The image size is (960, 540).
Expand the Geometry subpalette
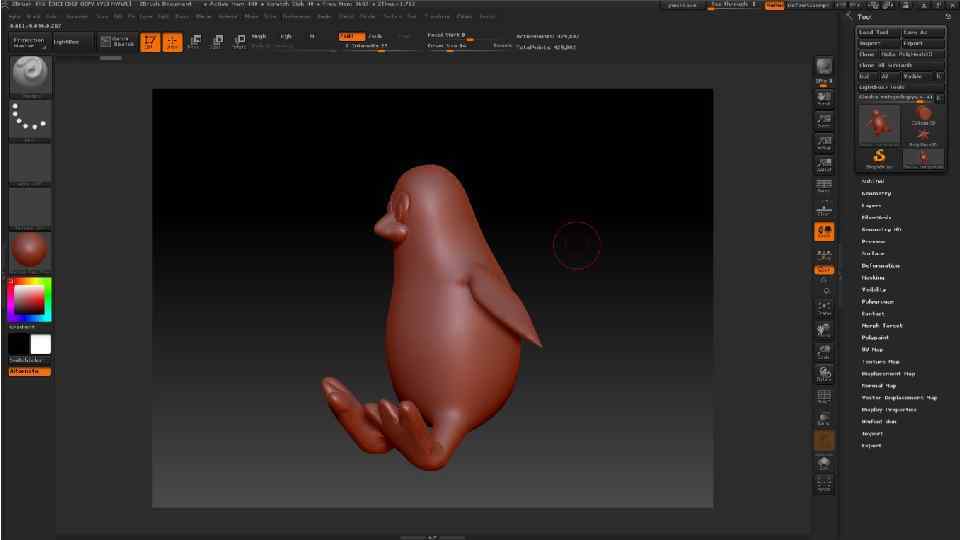(876, 193)
